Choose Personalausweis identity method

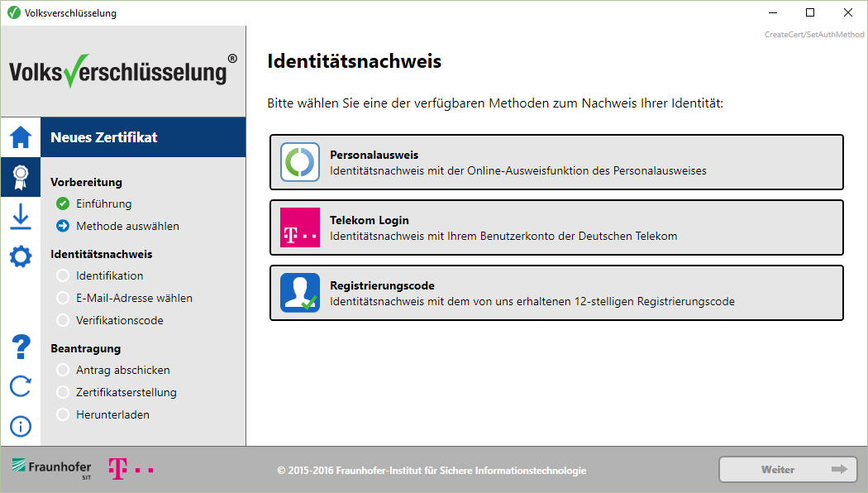coord(556,162)
